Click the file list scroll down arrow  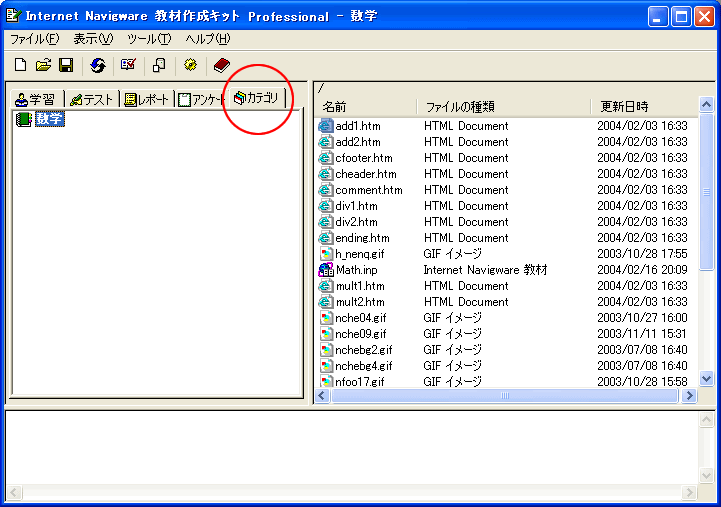(x=706, y=379)
